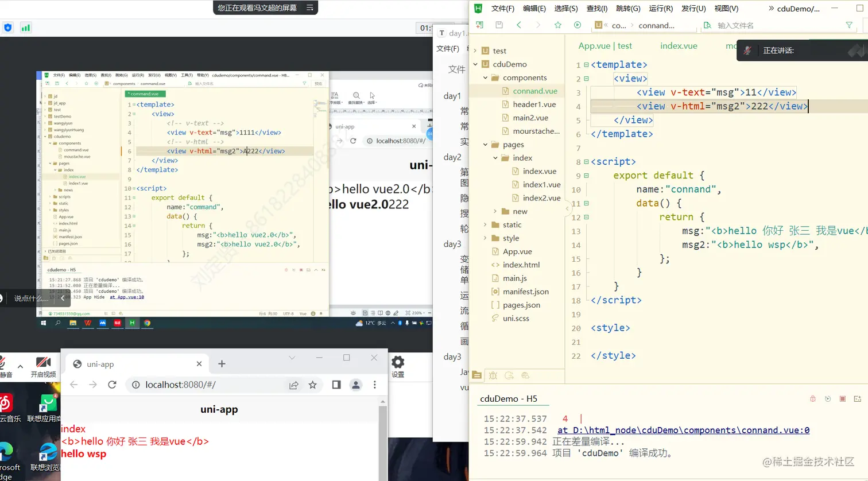
Task: Switch to the App.vue | test editor tab
Action: click(605, 46)
